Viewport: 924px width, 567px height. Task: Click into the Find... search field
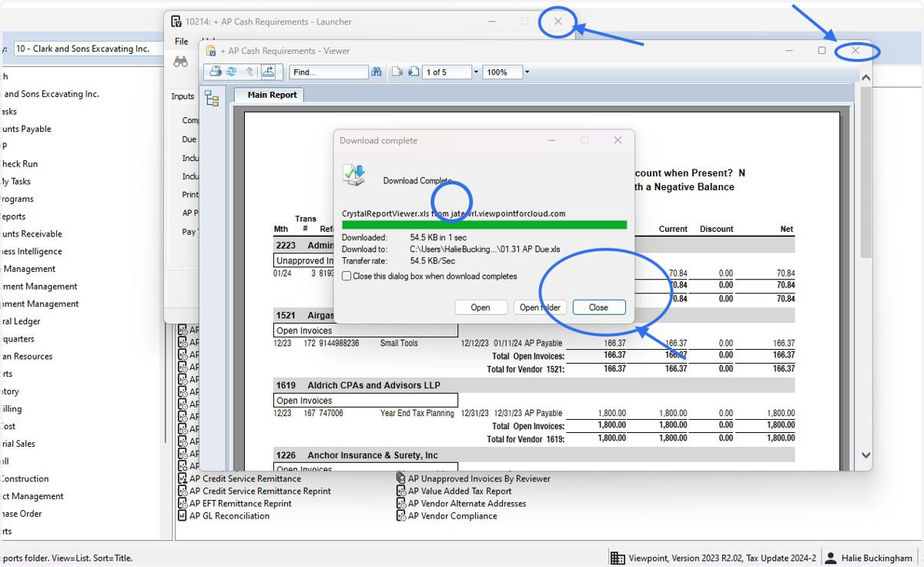(329, 72)
